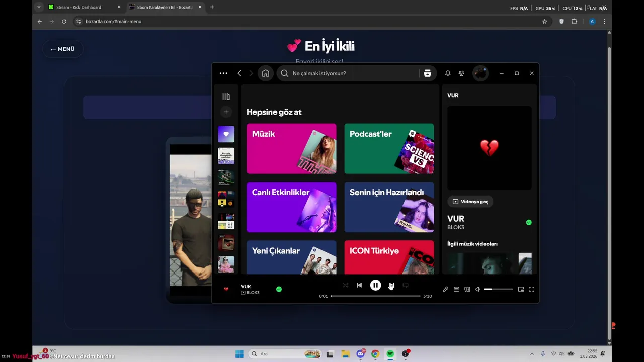Image resolution: width=644 pixels, height=362 pixels.
Task: Open Spotify's notifications bell
Action: tap(448, 73)
